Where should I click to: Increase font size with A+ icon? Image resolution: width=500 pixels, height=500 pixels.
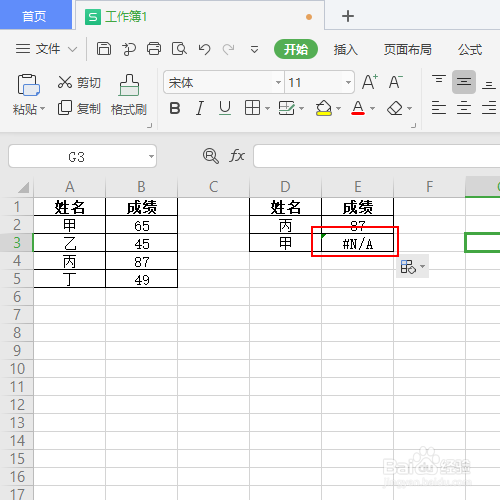[x=370, y=82]
